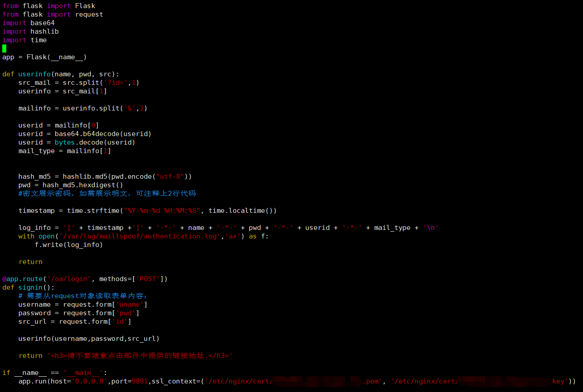The width and height of the screenshot is (583, 392).
Task: Click the comment mentioning request对象读取表单内容
Action: [x=83, y=296]
